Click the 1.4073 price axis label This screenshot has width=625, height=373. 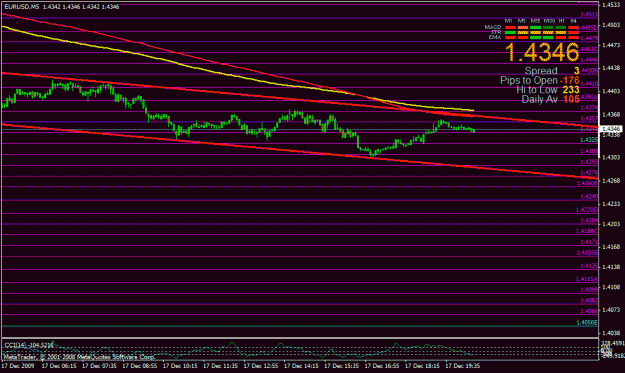click(x=610, y=310)
